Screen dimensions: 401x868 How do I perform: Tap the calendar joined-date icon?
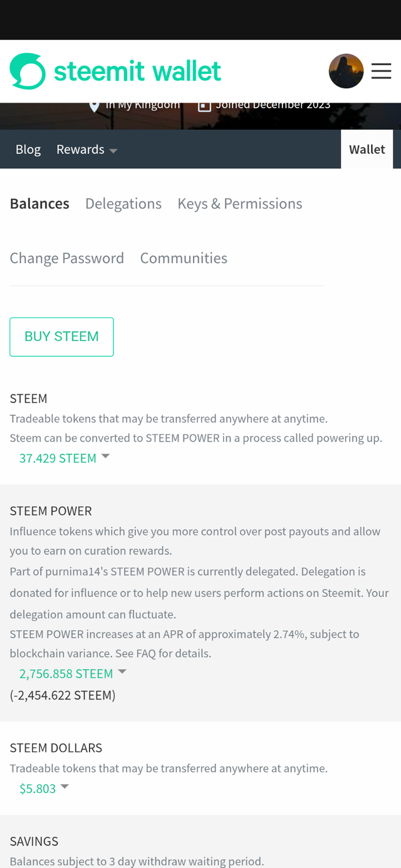204,106
